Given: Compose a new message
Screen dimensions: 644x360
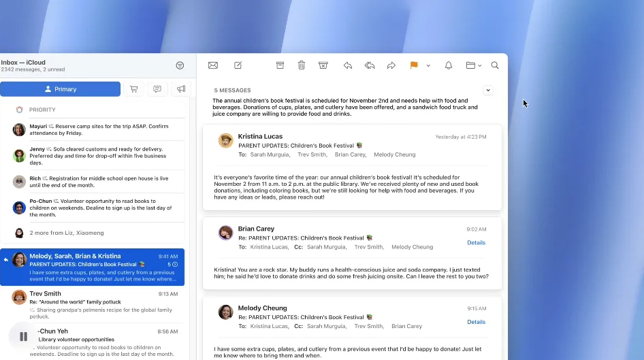Looking at the screenshot, I should click(x=238, y=65).
